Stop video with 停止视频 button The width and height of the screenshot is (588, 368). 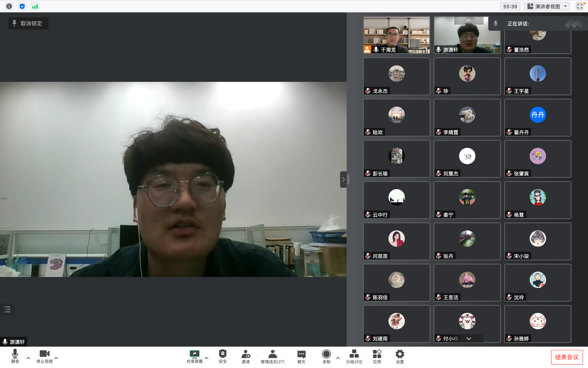point(44,356)
